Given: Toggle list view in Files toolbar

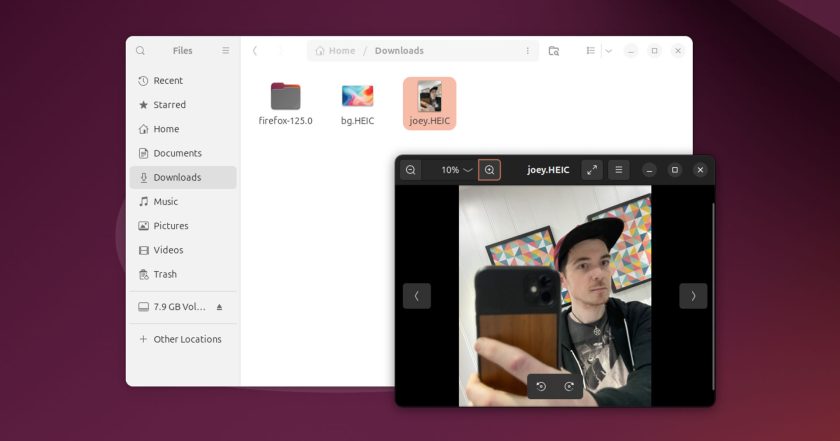Looking at the screenshot, I should (x=590, y=50).
